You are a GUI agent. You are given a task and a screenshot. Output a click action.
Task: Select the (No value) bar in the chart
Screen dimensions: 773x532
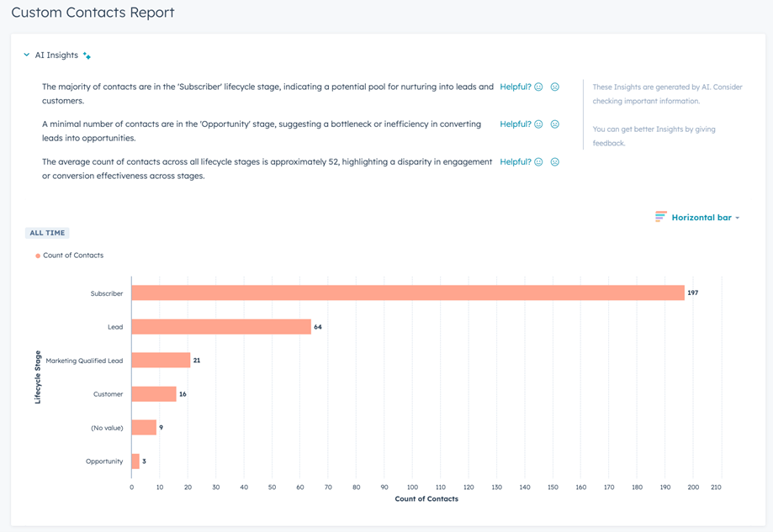tap(143, 427)
